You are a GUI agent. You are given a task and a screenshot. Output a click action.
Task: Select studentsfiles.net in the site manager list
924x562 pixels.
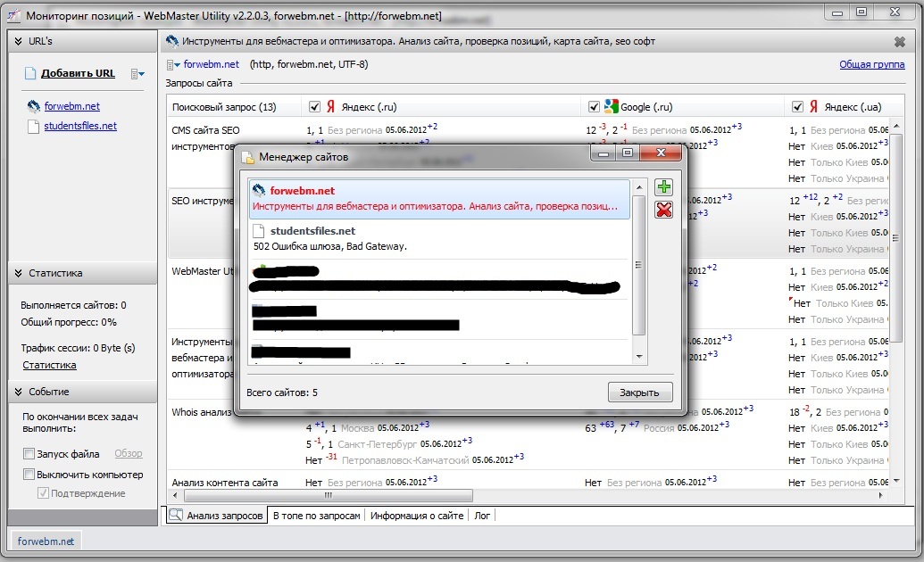coord(312,231)
